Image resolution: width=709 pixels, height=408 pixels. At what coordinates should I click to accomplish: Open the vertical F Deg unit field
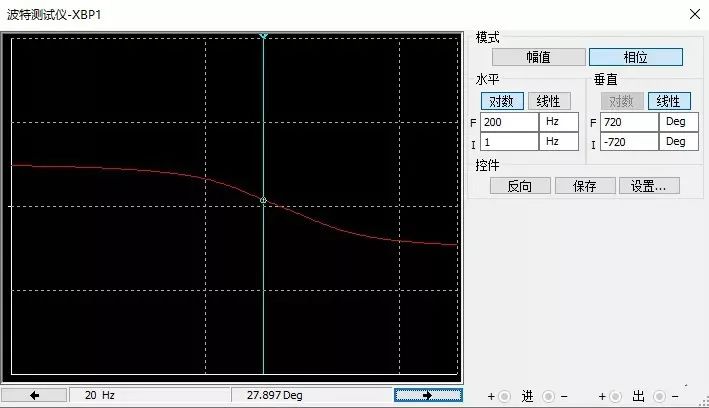coord(679,122)
